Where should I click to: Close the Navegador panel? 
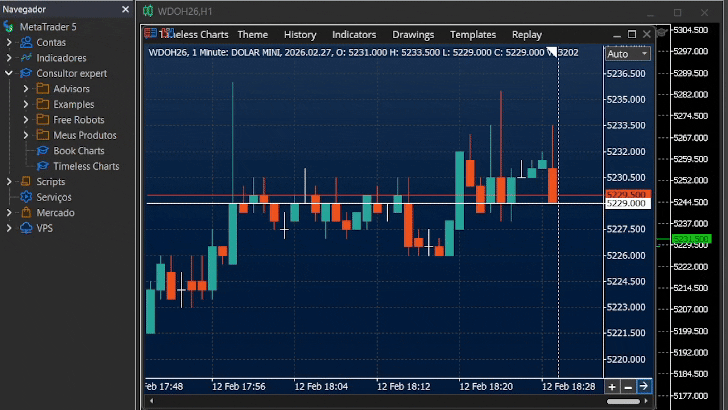pyautogui.click(x=125, y=9)
